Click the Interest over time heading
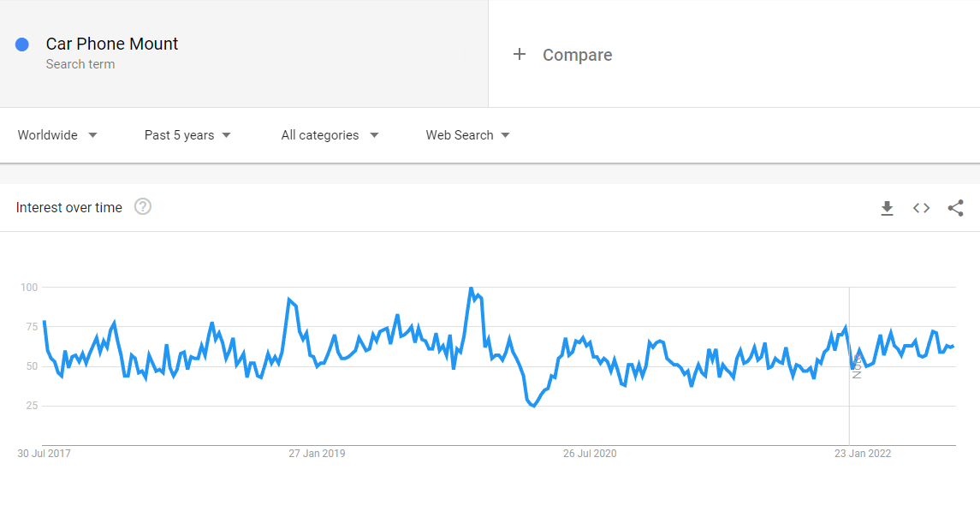Image resolution: width=980 pixels, height=511 pixels. (x=68, y=207)
